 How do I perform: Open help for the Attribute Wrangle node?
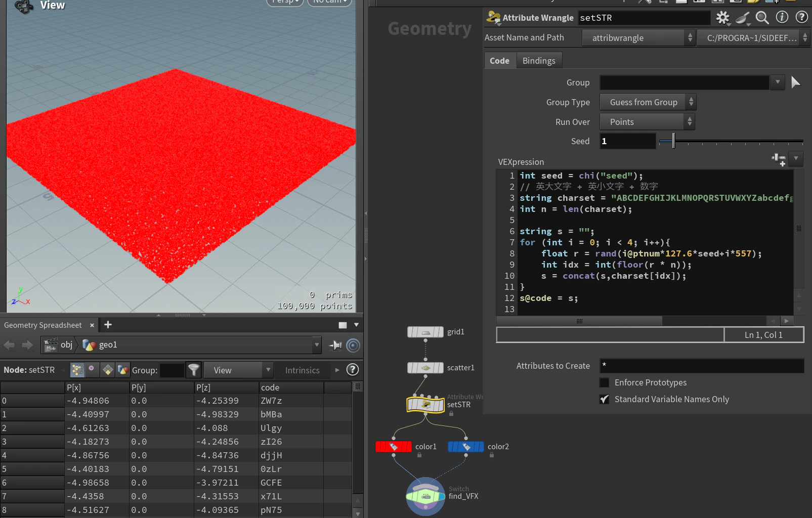(x=801, y=17)
